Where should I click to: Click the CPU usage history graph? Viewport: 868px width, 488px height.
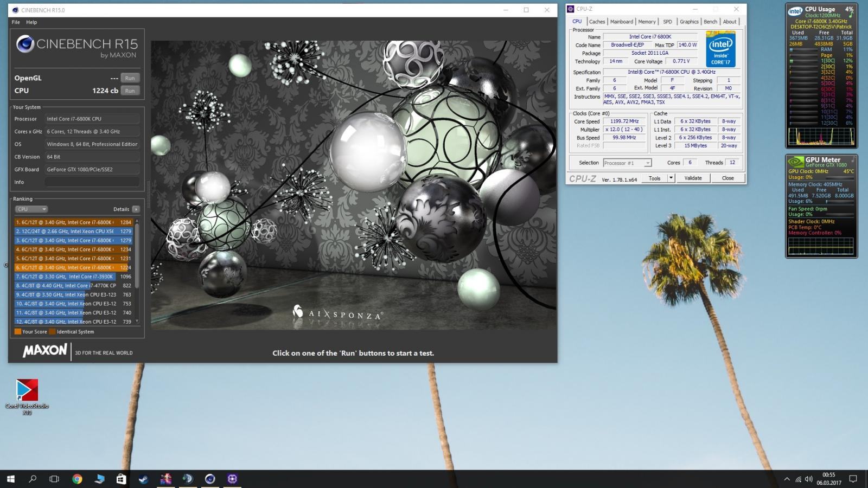pyautogui.click(x=821, y=137)
